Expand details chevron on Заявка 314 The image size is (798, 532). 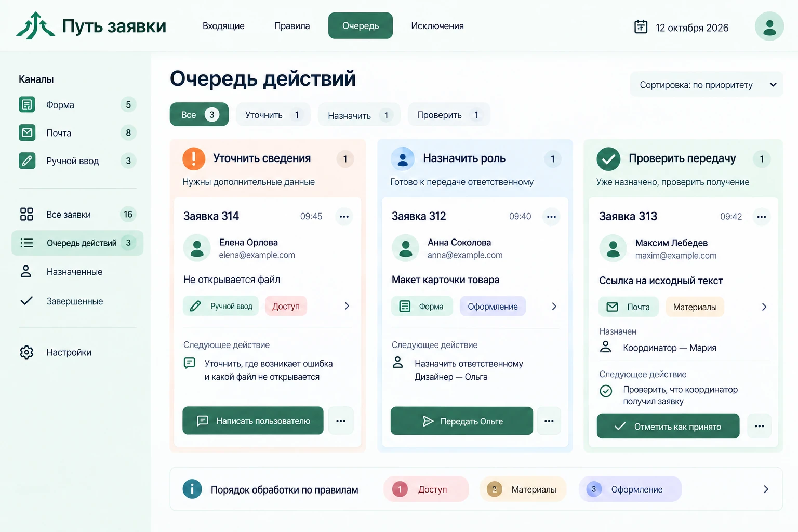347,306
